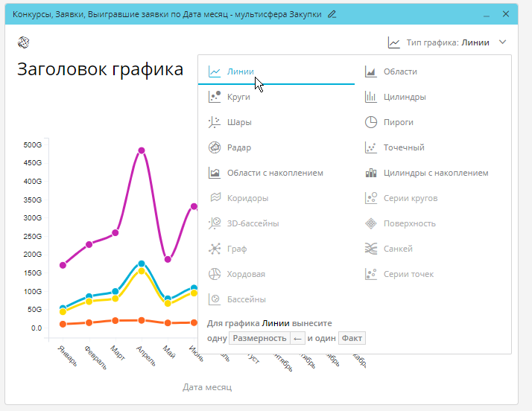Select the Пироги pie chart icon
The width and height of the screenshot is (532, 411).
pos(370,122)
